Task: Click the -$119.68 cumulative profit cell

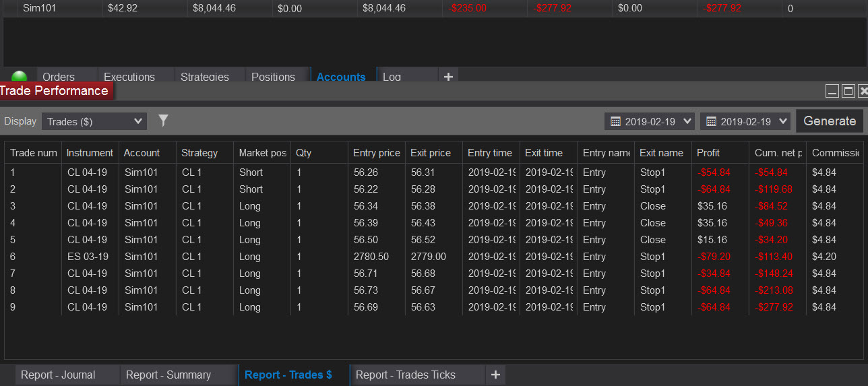Action: coord(774,189)
